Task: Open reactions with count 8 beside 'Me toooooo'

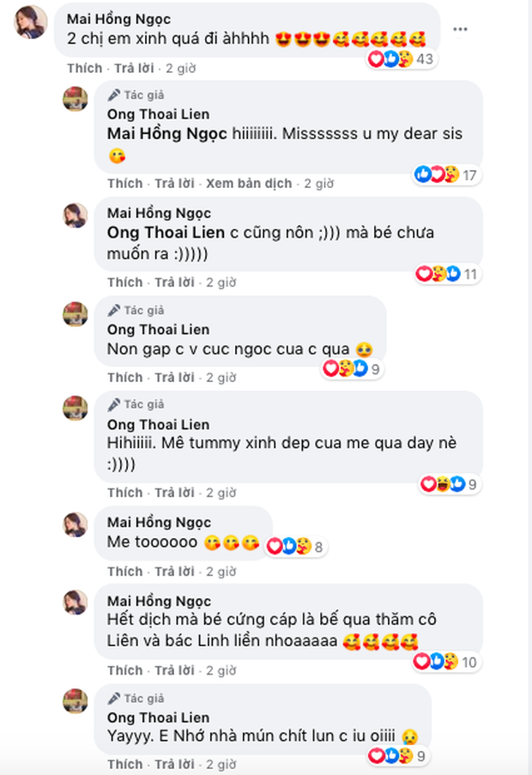Action: tap(295, 547)
